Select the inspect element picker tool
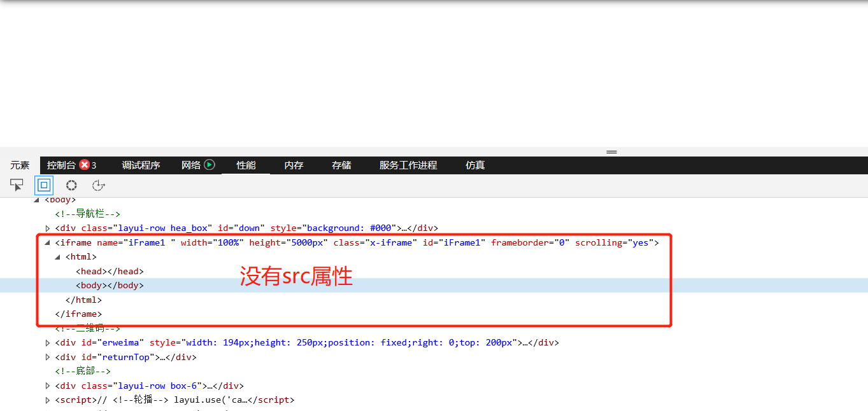The height and width of the screenshot is (411, 868). click(x=17, y=185)
